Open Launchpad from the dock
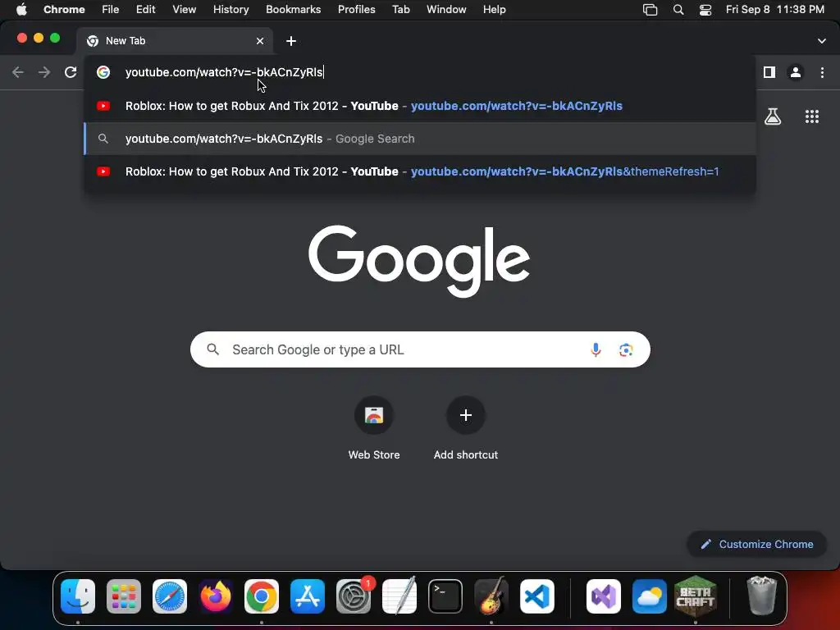This screenshot has height=630, width=840. click(124, 596)
